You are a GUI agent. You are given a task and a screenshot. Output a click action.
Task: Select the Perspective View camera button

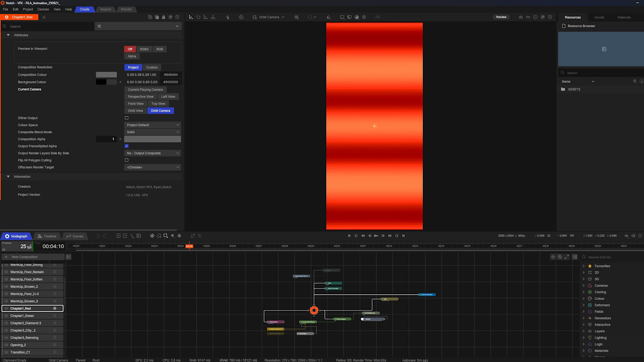click(x=140, y=96)
